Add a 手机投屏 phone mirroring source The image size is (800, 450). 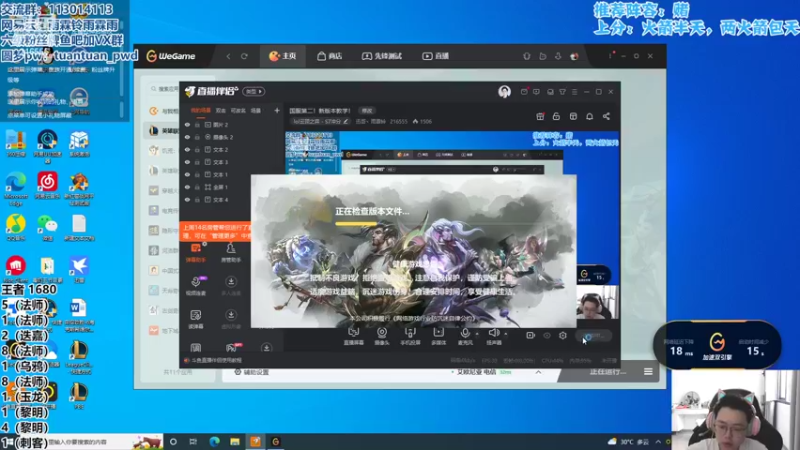[x=410, y=336]
